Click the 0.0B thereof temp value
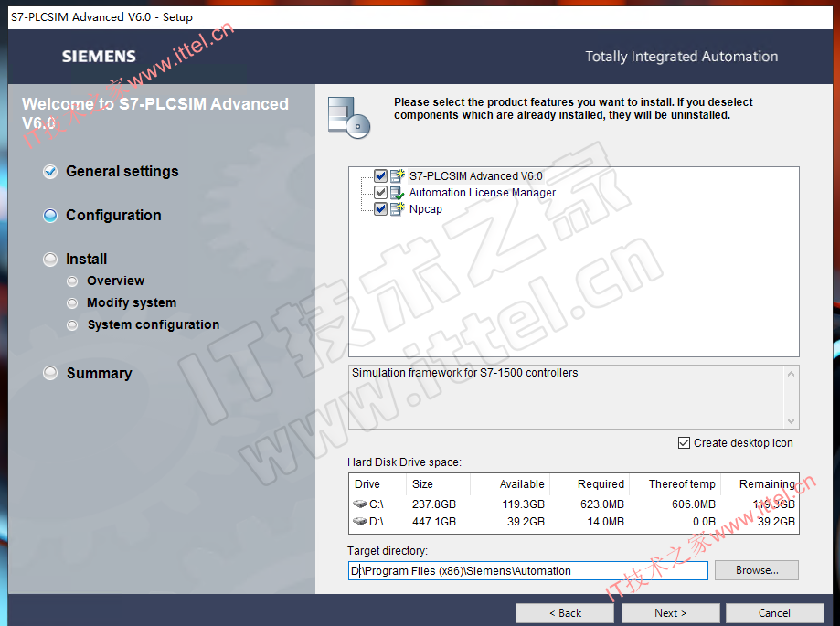840x626 pixels. point(704,522)
